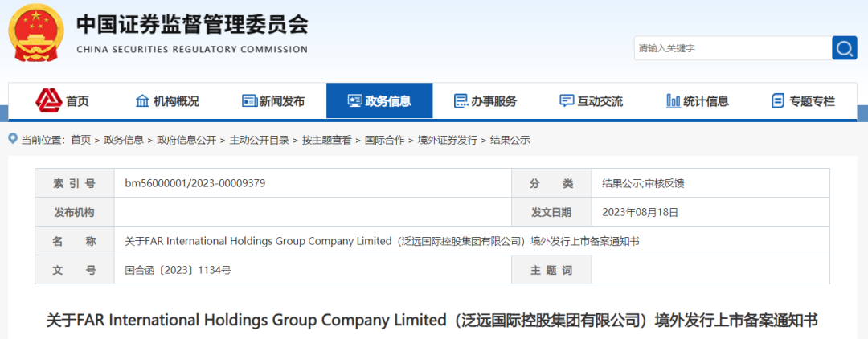The width and height of the screenshot is (868, 339).
Task: Click the chat bubble icon beside 互动交流
Action: [x=567, y=101]
